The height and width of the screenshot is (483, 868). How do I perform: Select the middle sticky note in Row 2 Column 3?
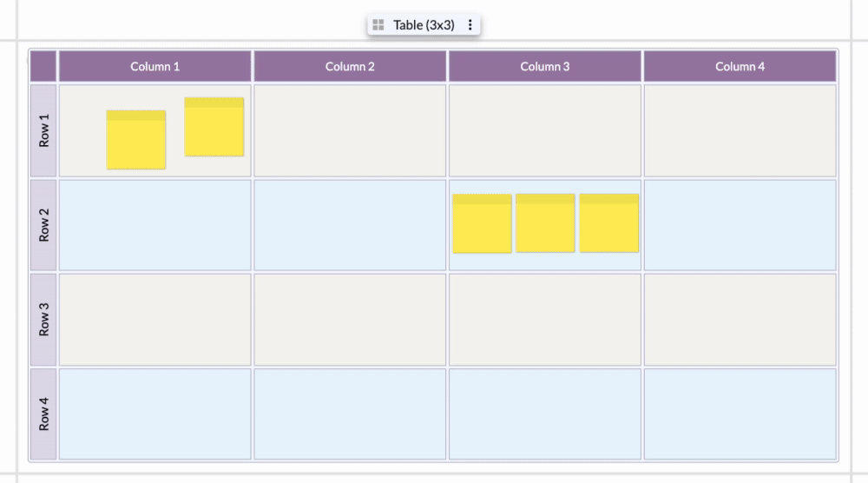click(x=545, y=223)
